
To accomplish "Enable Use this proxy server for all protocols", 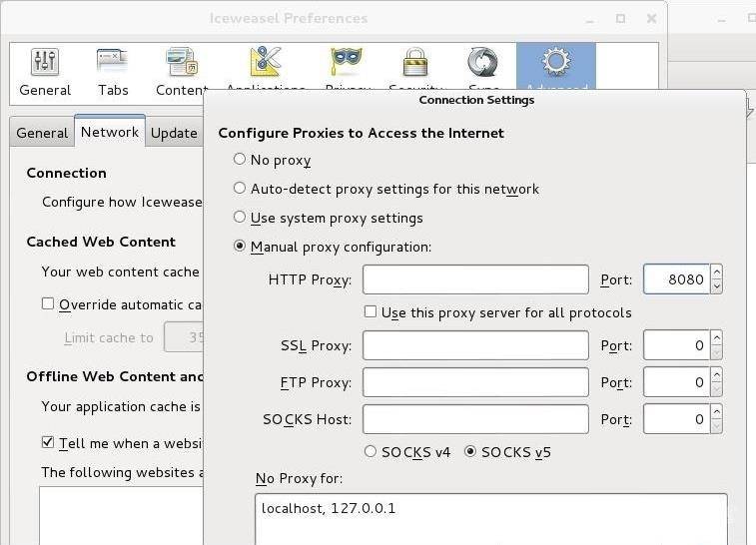I will (x=371, y=311).
